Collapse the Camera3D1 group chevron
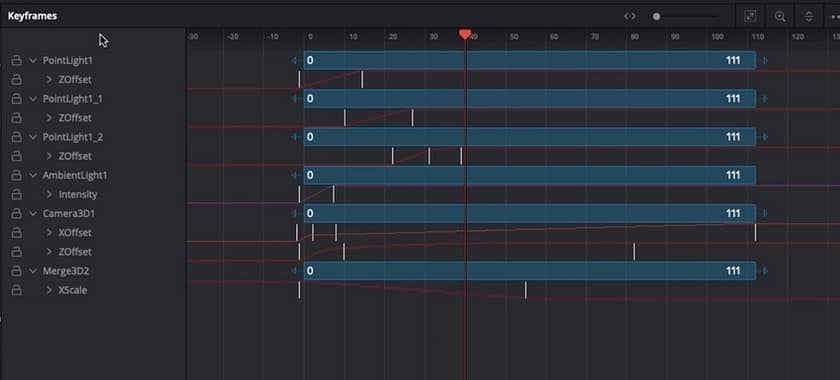The height and width of the screenshot is (380, 840). (x=33, y=213)
